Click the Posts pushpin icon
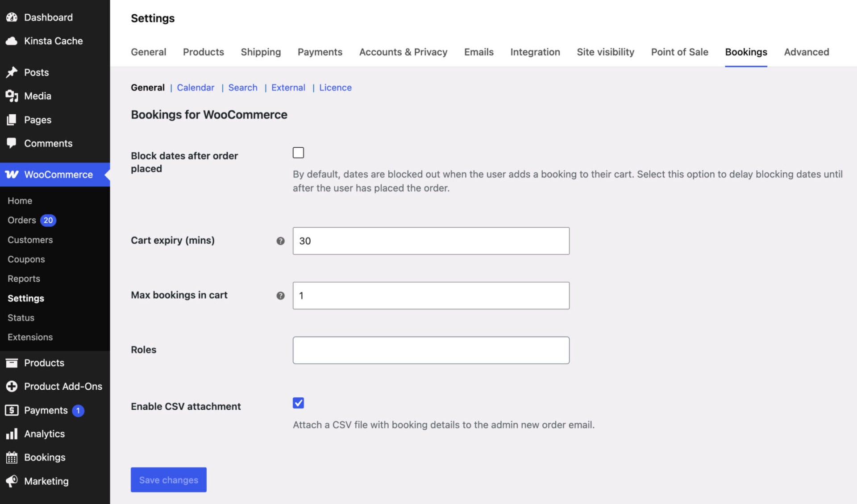The width and height of the screenshot is (857, 504). click(x=12, y=72)
